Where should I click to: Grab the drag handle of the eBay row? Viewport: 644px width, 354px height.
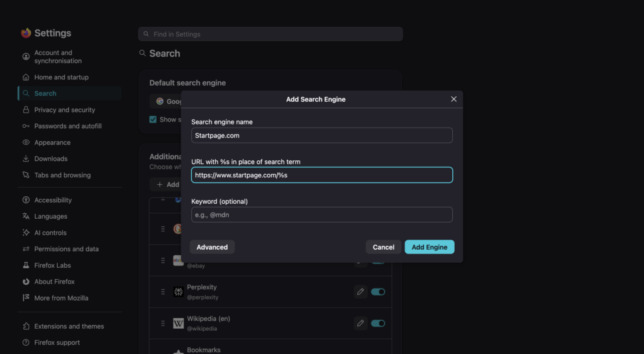click(163, 260)
